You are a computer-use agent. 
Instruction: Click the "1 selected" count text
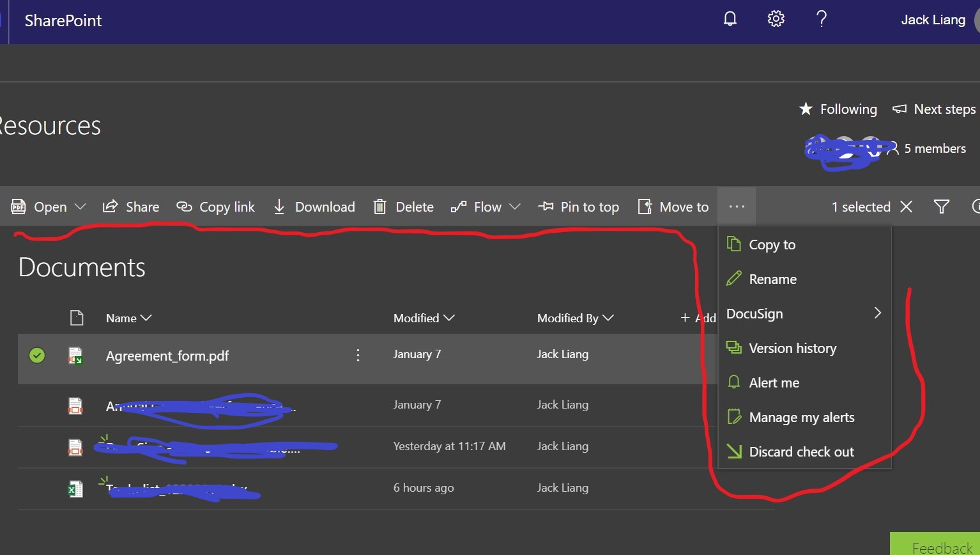[x=861, y=207]
